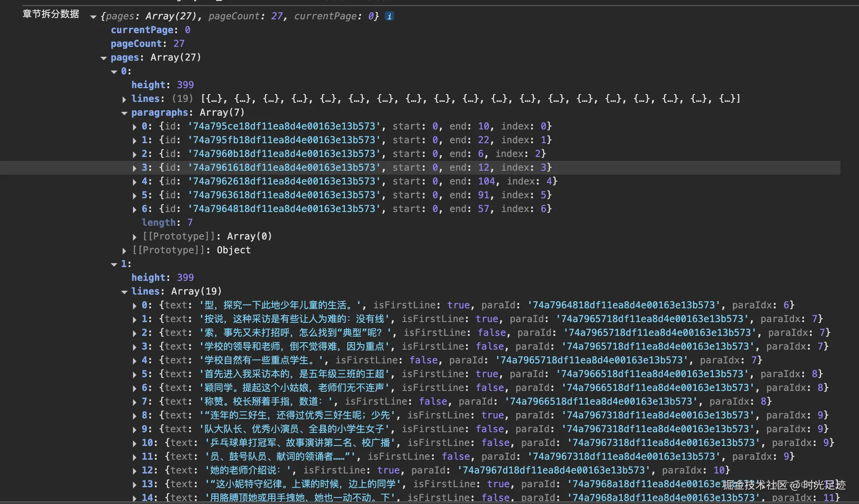The height and width of the screenshot is (504, 859).
Task: Expand line 10 about 乒乓球单打冠军
Action: coord(135,443)
